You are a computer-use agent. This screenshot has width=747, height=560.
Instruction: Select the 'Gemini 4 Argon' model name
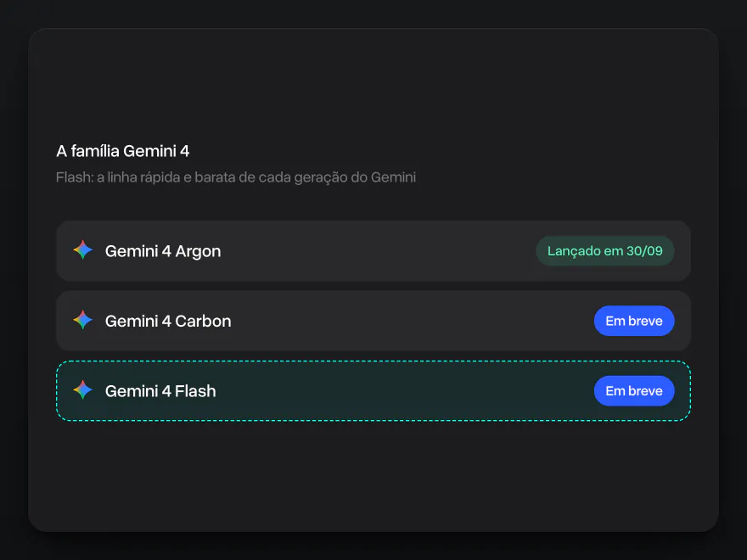coord(163,251)
